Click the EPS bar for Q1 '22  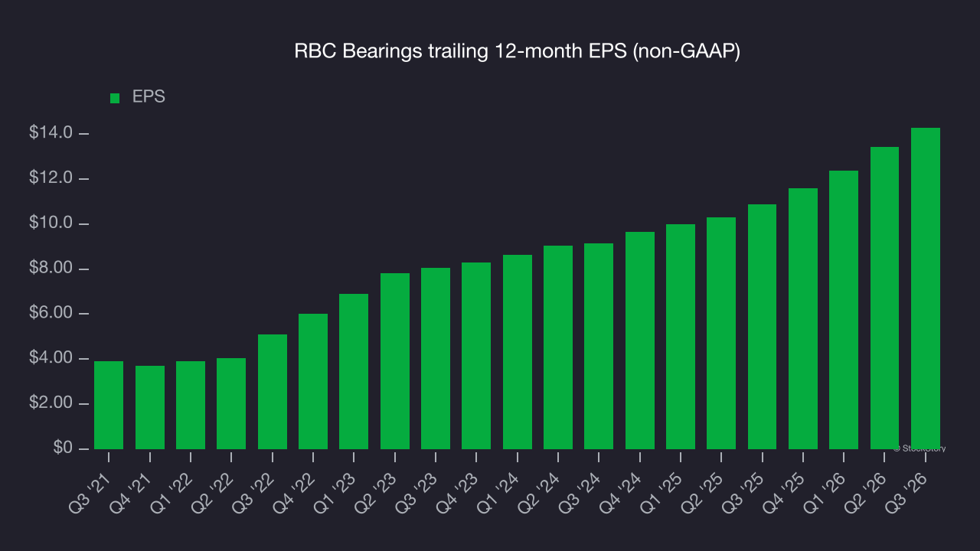(x=191, y=405)
